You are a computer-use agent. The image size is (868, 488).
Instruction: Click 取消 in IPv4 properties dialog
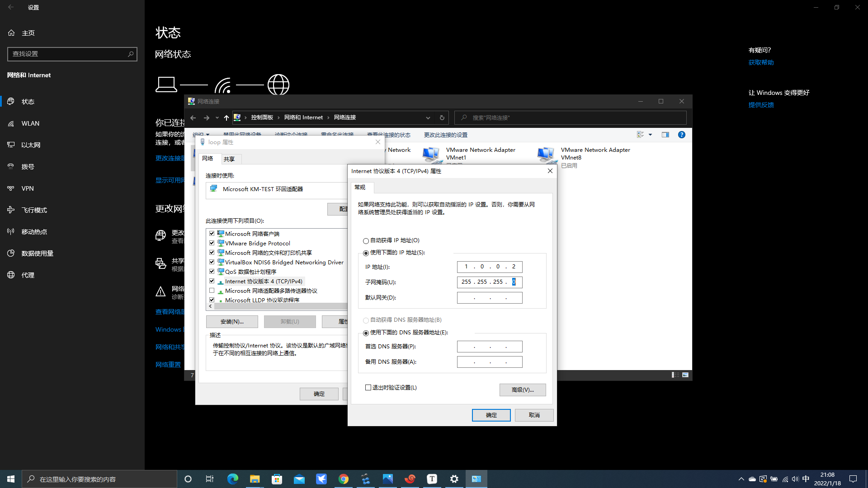tap(534, 415)
